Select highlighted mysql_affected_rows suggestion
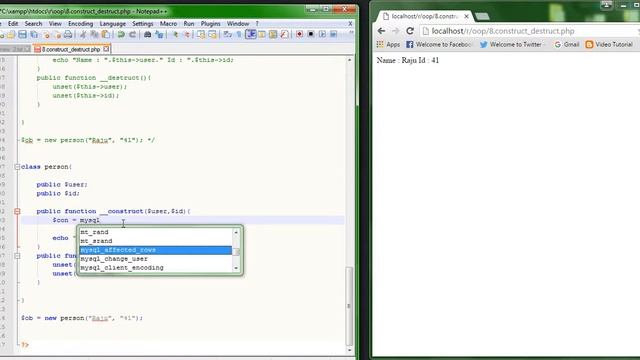 point(156,250)
